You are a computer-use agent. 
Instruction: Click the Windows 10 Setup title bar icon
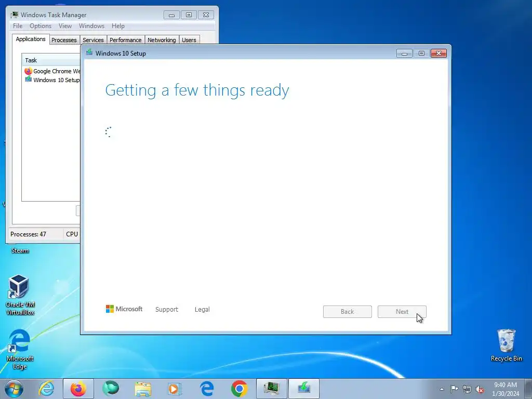89,52
